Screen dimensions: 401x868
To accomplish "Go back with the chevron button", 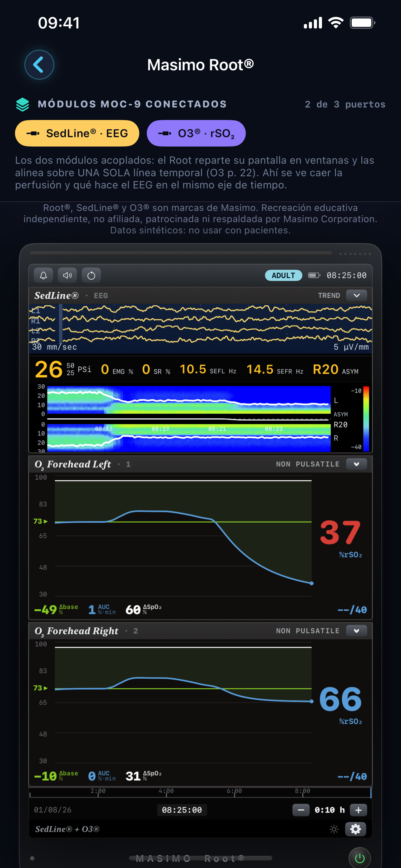I will click(39, 65).
